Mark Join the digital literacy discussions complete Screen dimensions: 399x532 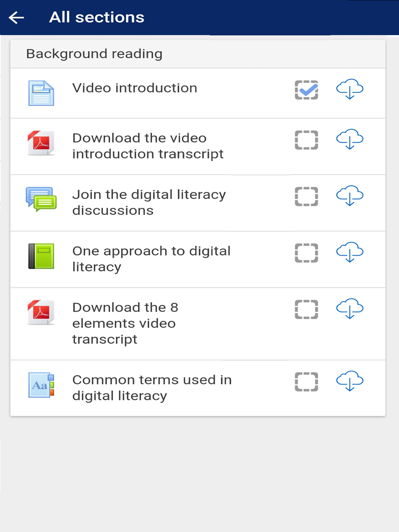pyautogui.click(x=306, y=197)
